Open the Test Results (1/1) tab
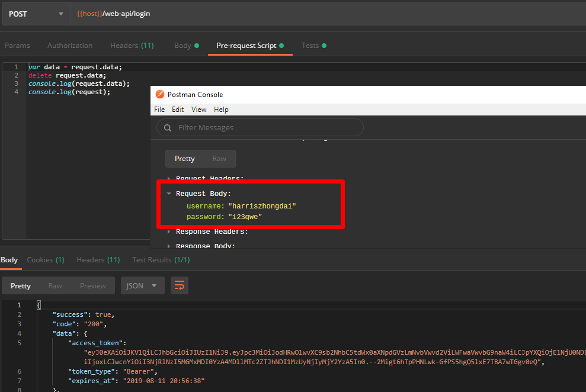Image resolution: width=586 pixels, height=392 pixels. tap(161, 260)
